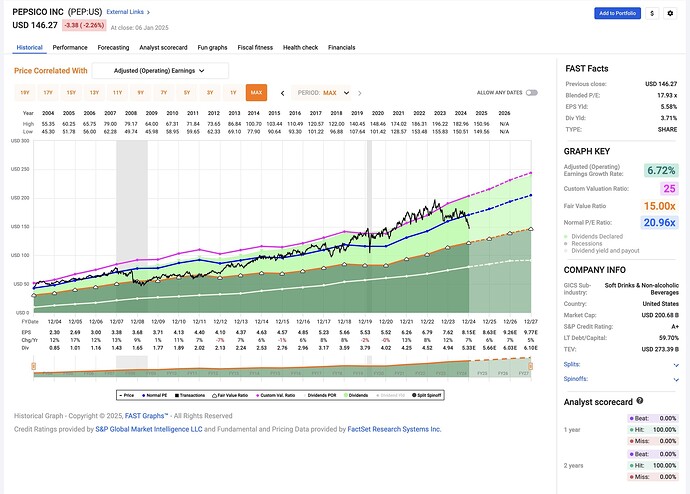Toggle Custom Val. Ratio in legend

tap(275, 395)
